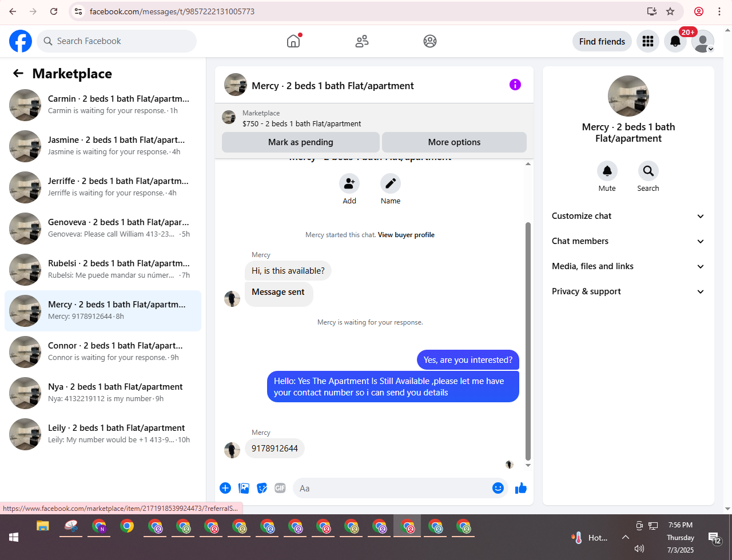732x560 pixels.
Task: Click the Name pencil edit icon
Action: point(391,183)
